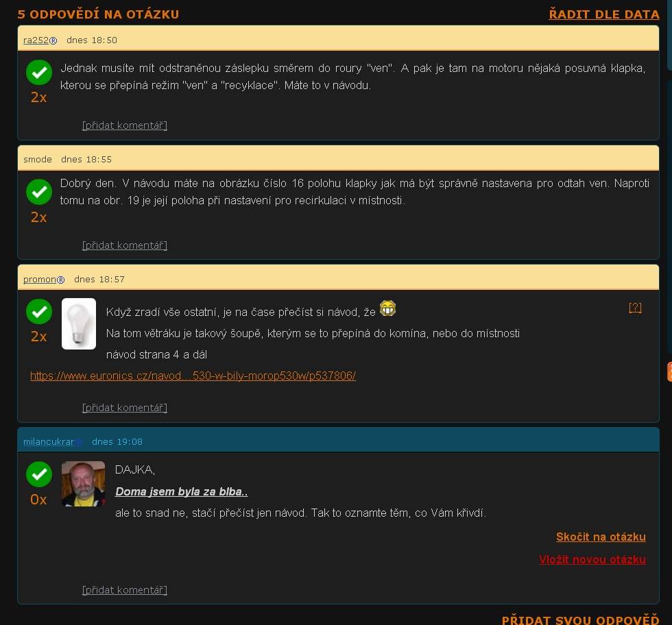Click the grinning emoji in promon's answer
Screen dimensions: 672x625
tap(387, 308)
